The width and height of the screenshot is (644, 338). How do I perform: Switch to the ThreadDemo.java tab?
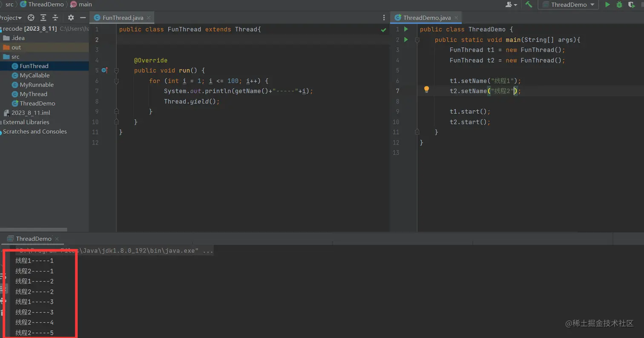click(x=427, y=18)
